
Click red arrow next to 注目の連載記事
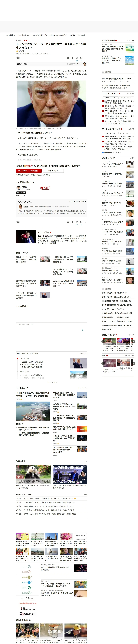pos(116,40)
